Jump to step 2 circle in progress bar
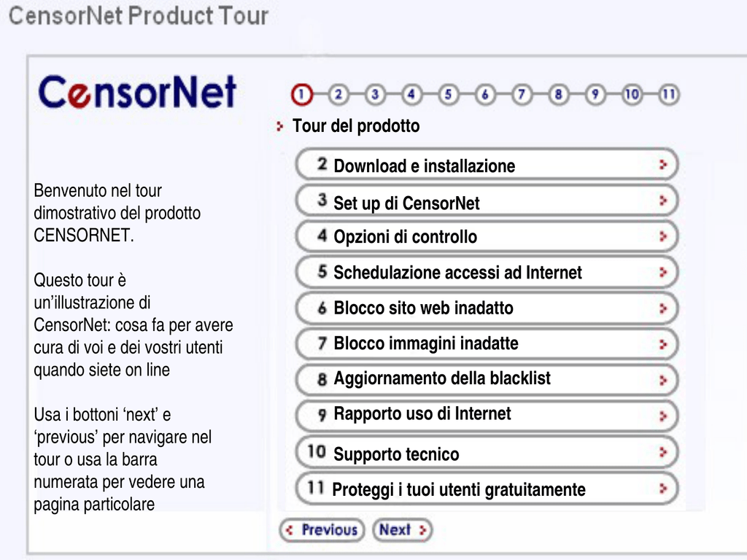Screen dimensions: 747x560 [x=338, y=94]
